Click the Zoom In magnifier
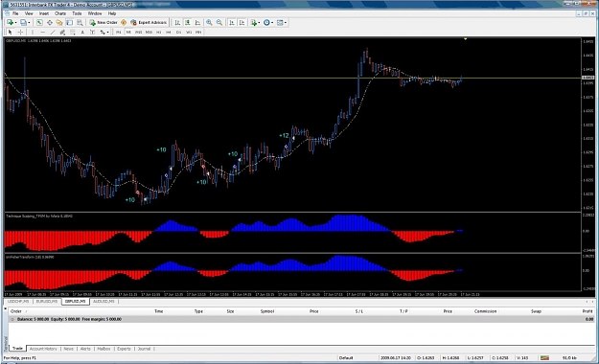This screenshot has width=599, height=364. [x=209, y=23]
